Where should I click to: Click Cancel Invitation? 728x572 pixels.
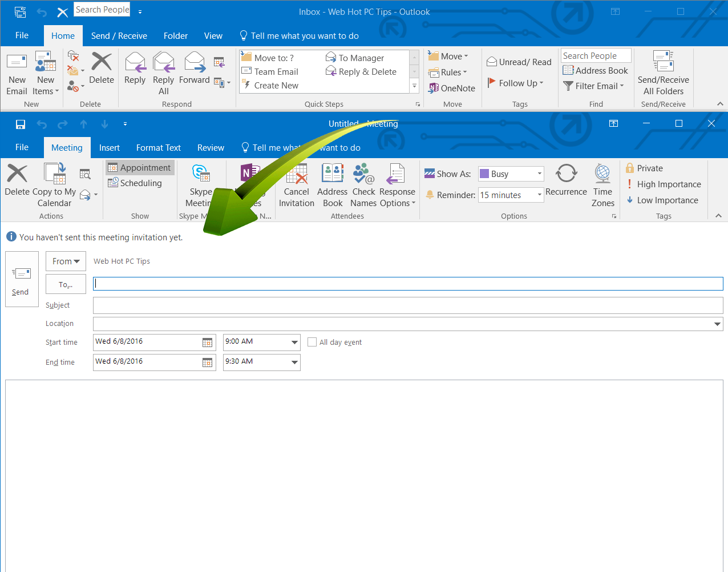pos(297,186)
